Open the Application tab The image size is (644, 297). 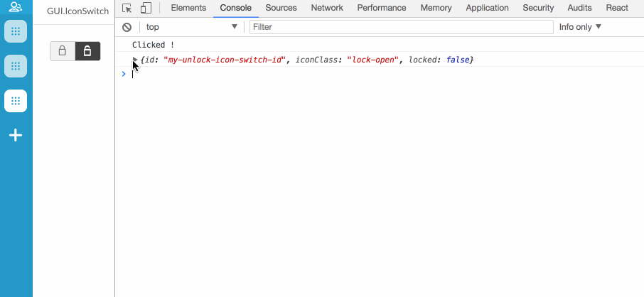pyautogui.click(x=487, y=8)
